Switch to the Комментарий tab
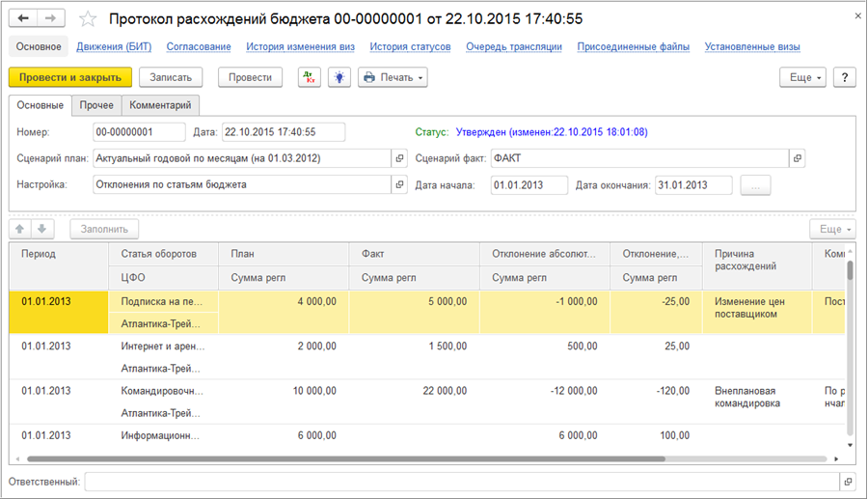868x499 pixels. click(160, 105)
